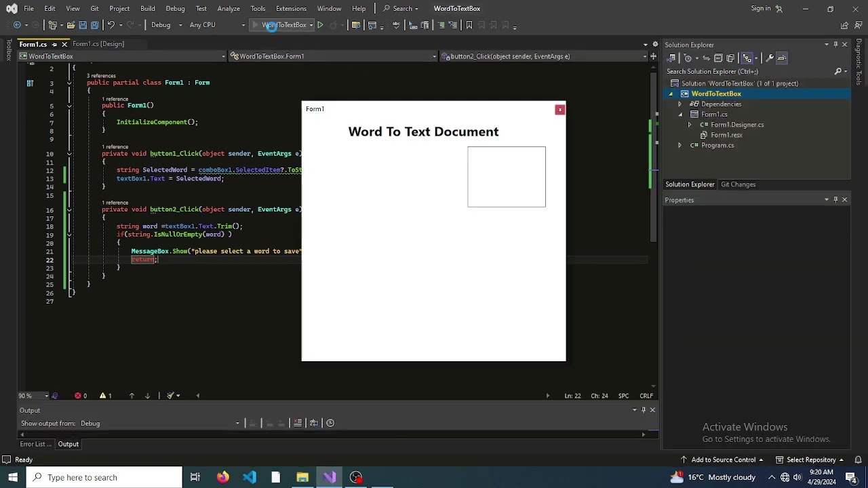The image size is (868, 488).
Task: Toggle Preview Selected Items in Solution Explorer
Action: coord(781,58)
